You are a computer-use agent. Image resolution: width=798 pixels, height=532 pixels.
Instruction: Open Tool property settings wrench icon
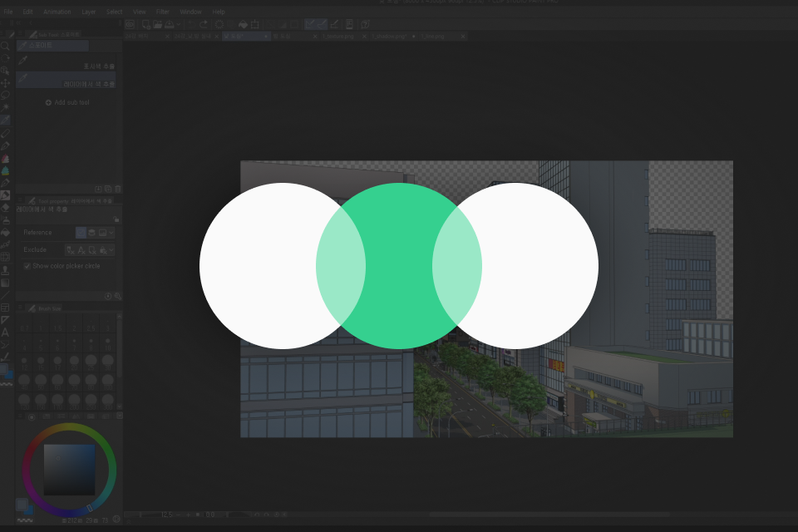click(118, 296)
